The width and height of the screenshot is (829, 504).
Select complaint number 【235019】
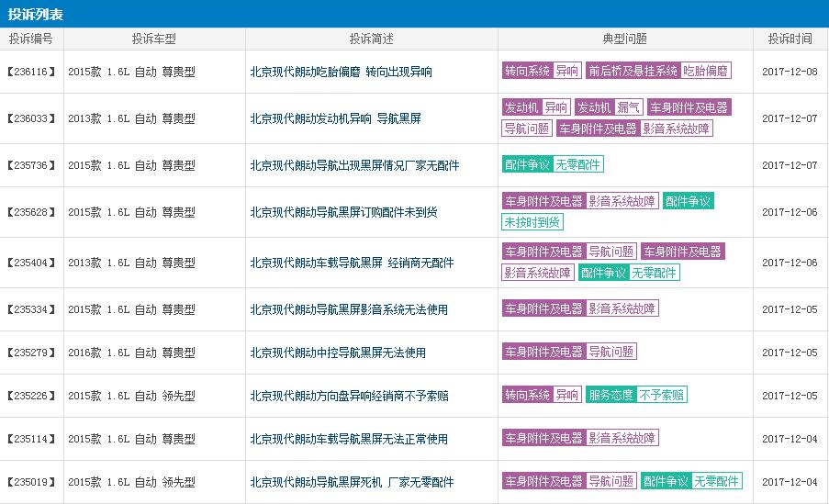pyautogui.click(x=32, y=482)
